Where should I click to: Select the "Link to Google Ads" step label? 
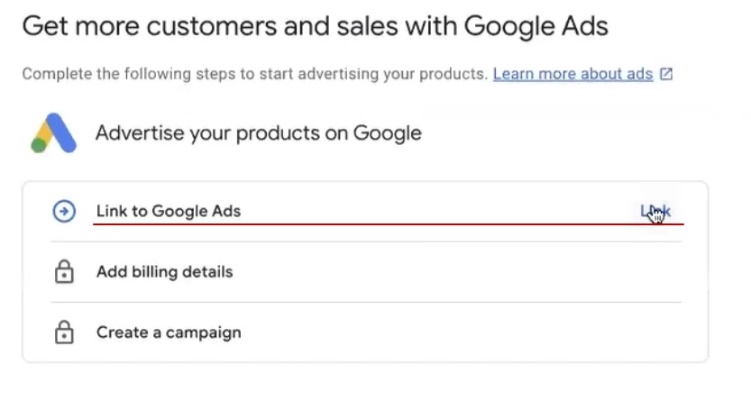168,211
